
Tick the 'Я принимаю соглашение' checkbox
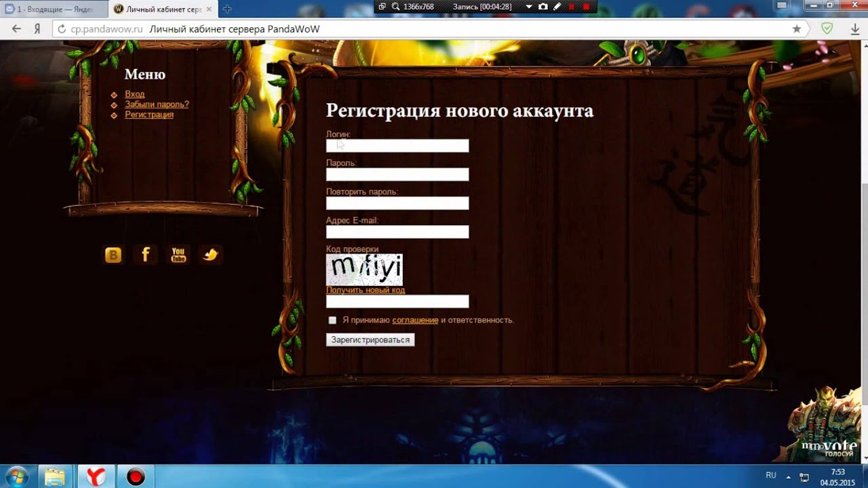(x=332, y=320)
